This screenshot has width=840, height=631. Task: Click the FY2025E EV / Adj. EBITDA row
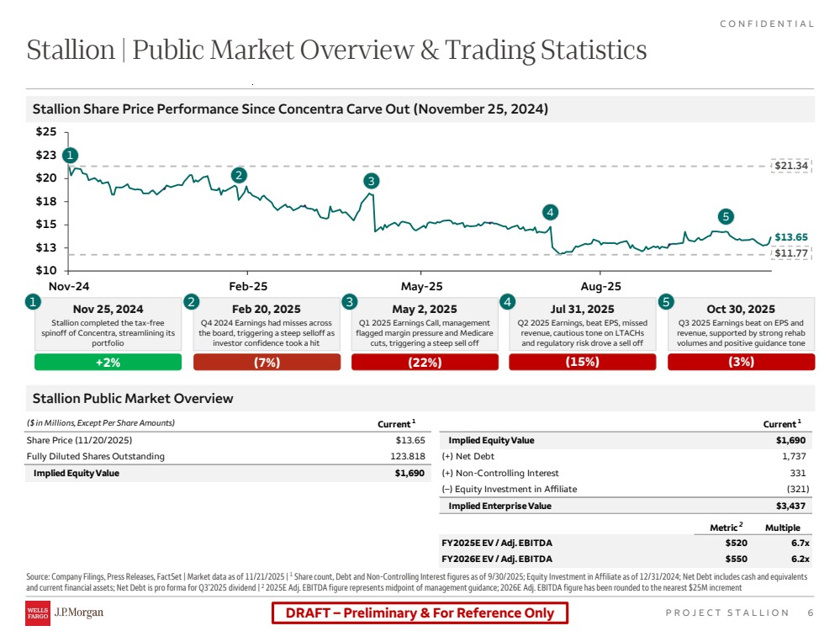click(626, 543)
